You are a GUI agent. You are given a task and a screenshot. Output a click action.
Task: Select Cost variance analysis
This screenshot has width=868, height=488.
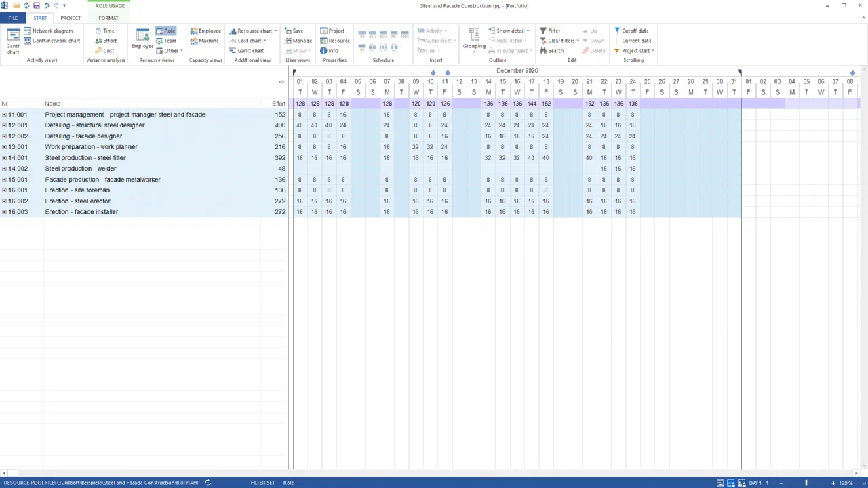[104, 51]
